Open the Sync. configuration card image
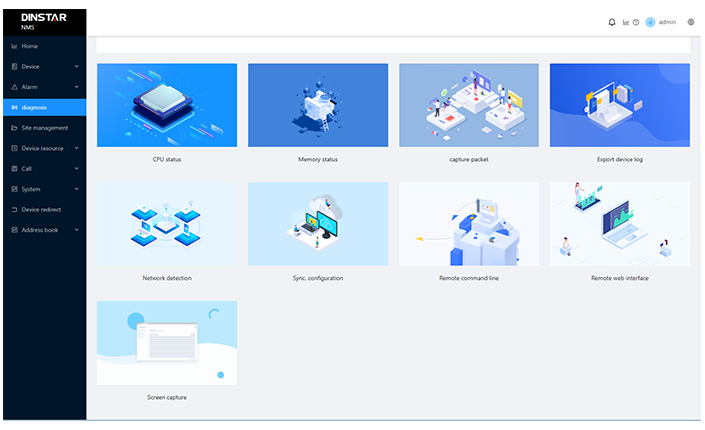This screenshot has width=705, height=430. tap(318, 224)
